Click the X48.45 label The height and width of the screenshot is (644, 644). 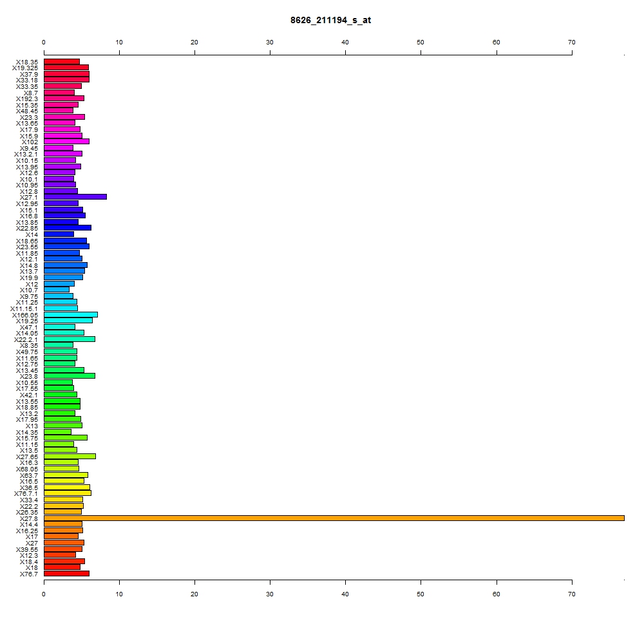click(27, 111)
